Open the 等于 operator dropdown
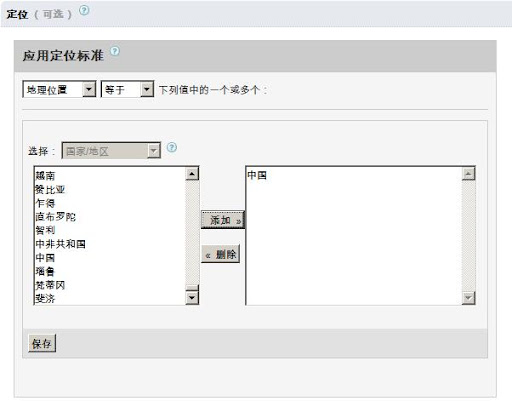 127,89
